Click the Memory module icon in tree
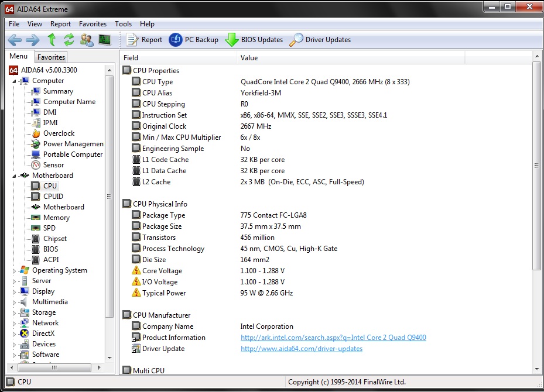The width and height of the screenshot is (544, 392). point(36,218)
